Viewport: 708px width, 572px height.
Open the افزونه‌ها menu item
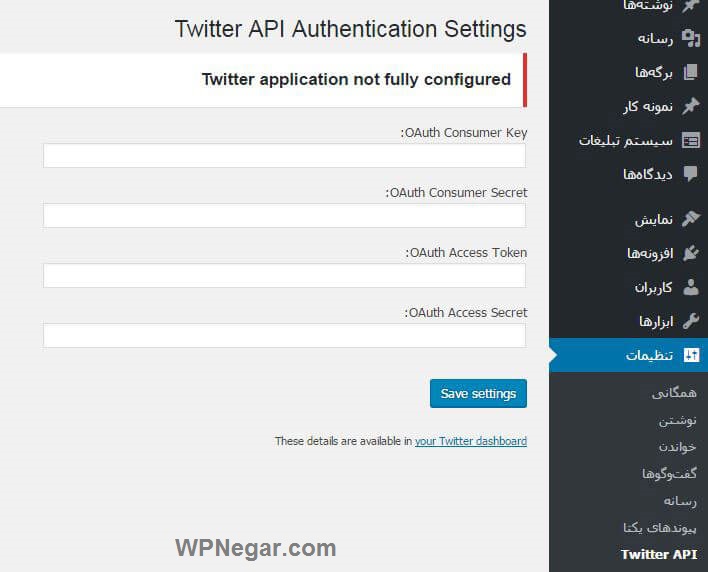click(x=650, y=253)
